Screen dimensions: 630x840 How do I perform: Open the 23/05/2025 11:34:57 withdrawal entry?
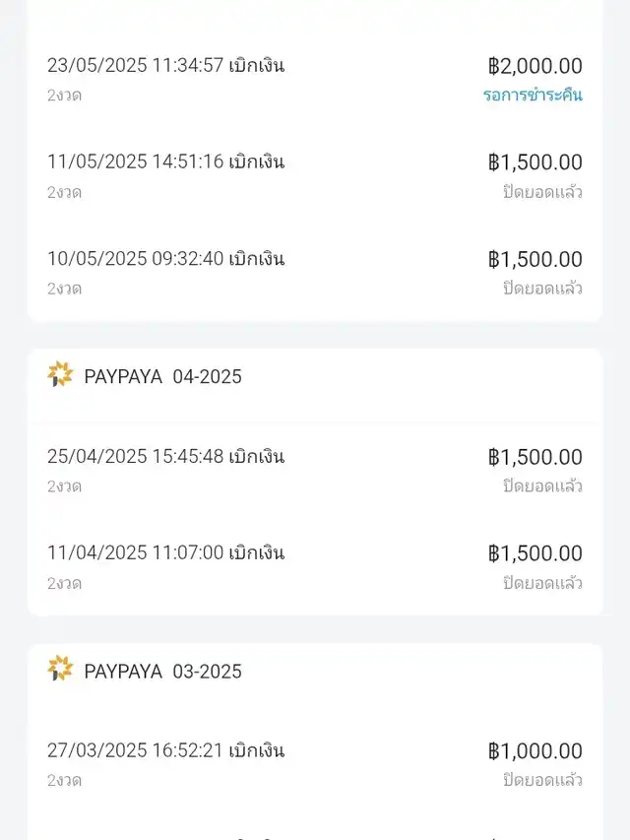[x=165, y=66]
